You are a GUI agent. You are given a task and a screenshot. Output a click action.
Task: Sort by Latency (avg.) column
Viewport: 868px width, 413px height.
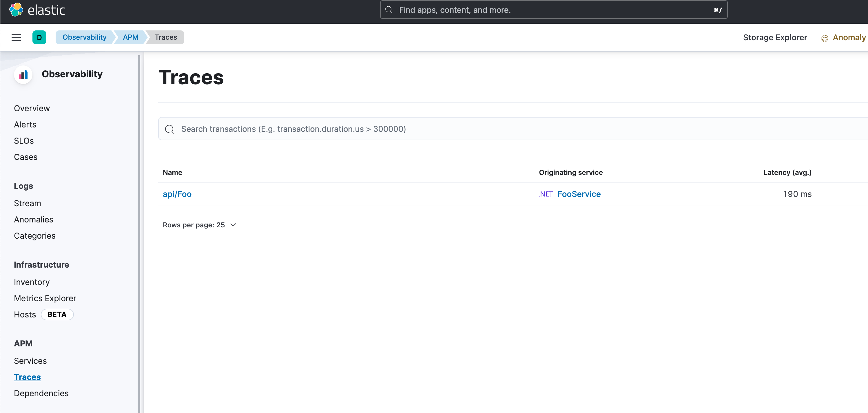787,173
